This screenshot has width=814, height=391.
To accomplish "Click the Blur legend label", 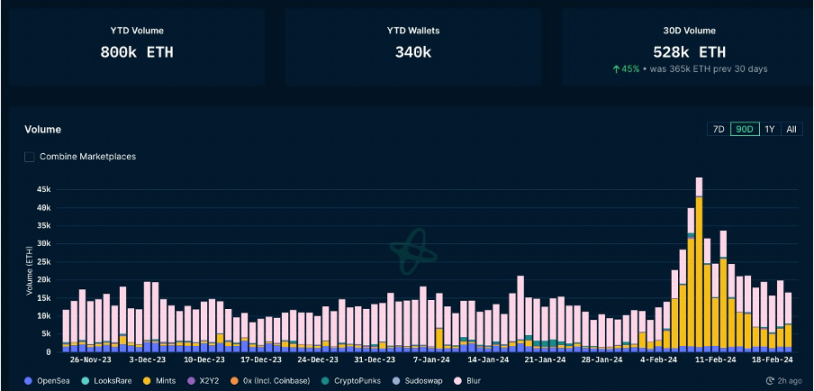I will (473, 381).
